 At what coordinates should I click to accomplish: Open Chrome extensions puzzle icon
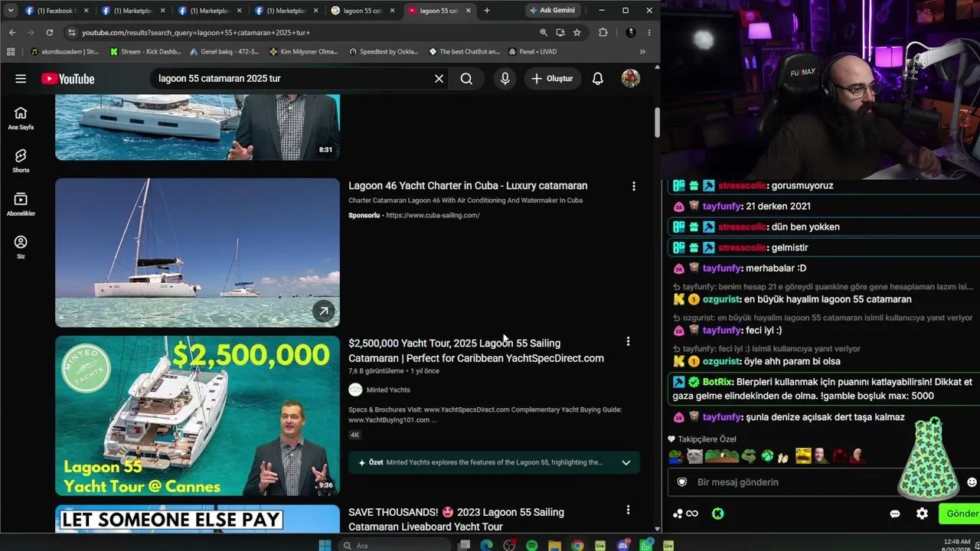[x=603, y=32]
